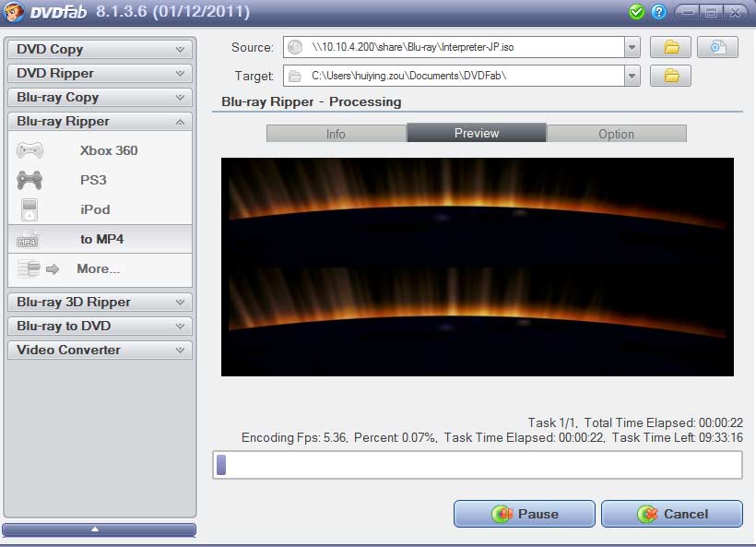Click the Percent: 0.07% status text
Image resolution: width=756 pixels, height=547 pixels.
[396, 437]
